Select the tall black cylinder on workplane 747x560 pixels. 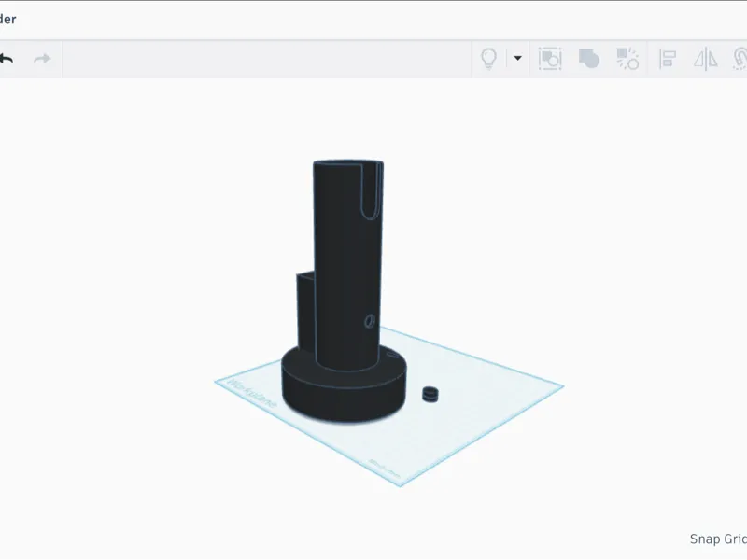click(347, 267)
